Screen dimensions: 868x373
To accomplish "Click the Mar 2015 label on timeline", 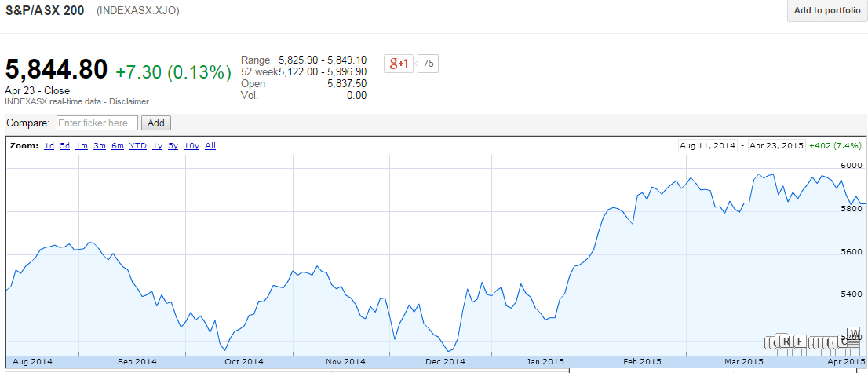I will tap(744, 361).
